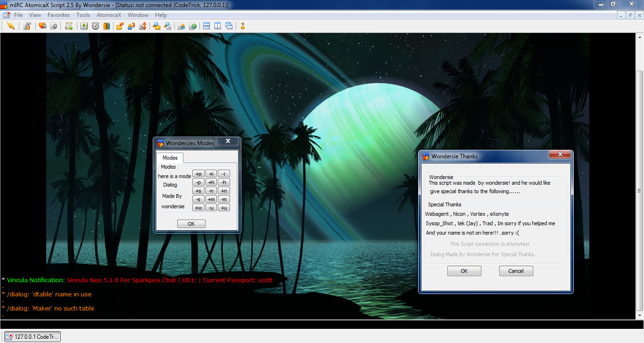This screenshot has width=644, height=343.
Task: Click 'Dialog Made By Wondersie' text
Action: 483,254
